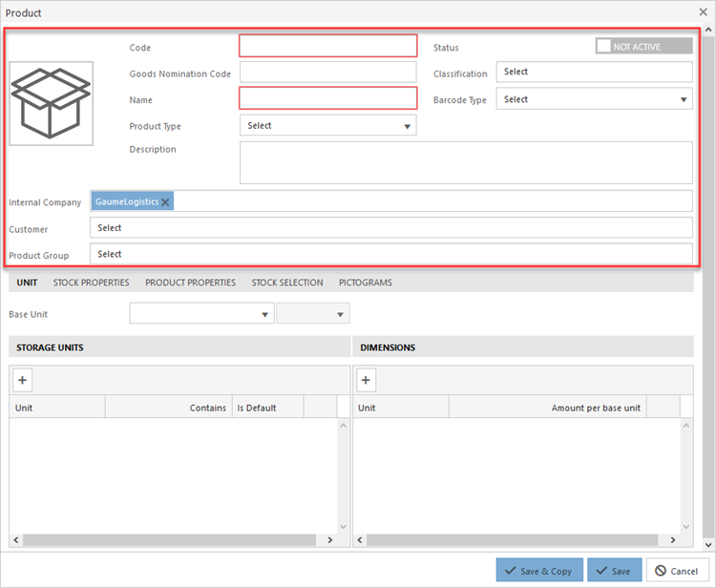The width and height of the screenshot is (716, 588).
Task: Click the Dimensions Unit column header
Action: tap(401, 408)
